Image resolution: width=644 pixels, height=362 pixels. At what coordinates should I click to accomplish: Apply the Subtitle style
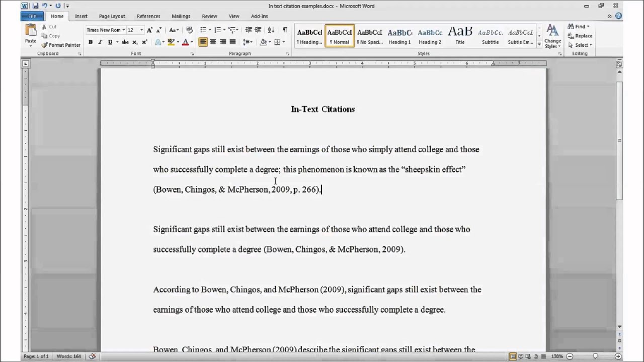coord(490,36)
